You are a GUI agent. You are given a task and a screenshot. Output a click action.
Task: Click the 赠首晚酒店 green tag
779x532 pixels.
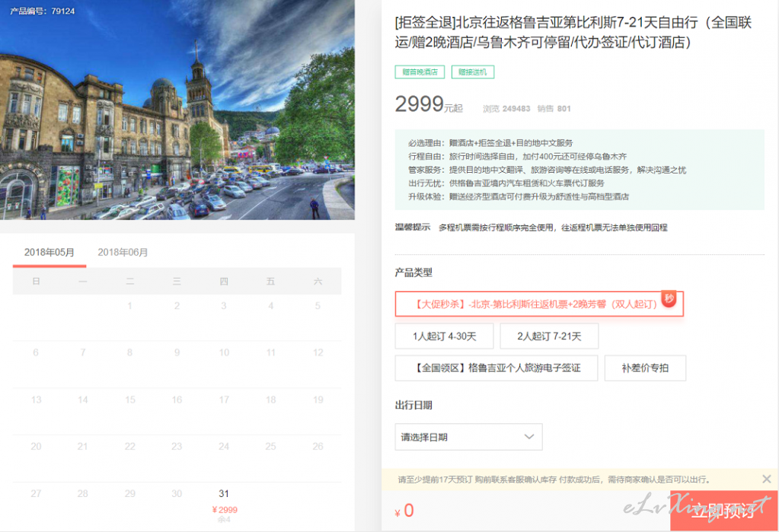[420, 72]
